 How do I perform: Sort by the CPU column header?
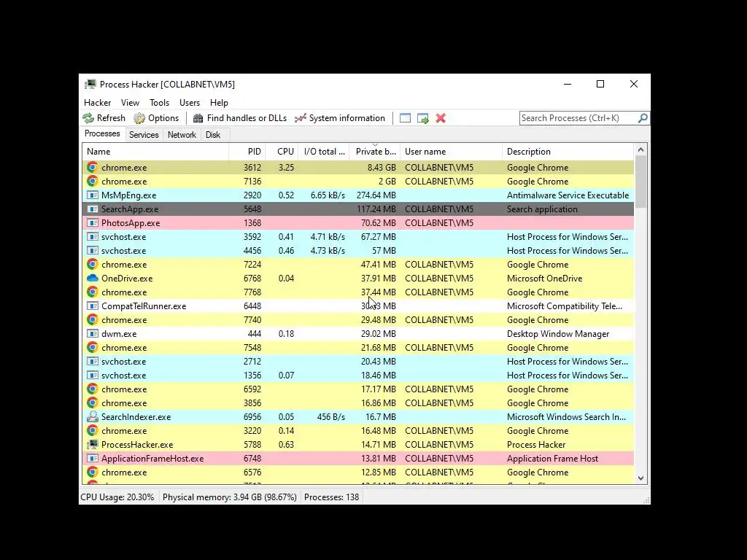pyautogui.click(x=282, y=152)
